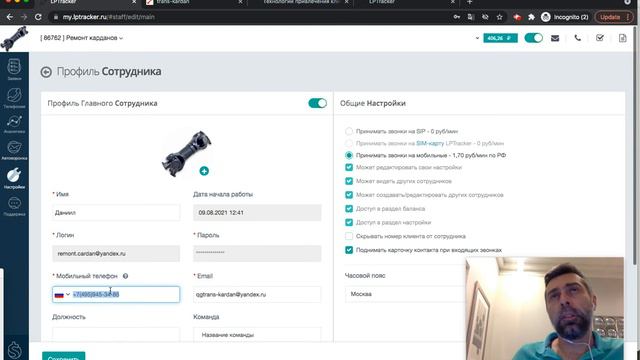Toggle Может создавать/редактировать других сотрудников checkbox
The height and width of the screenshot is (360, 640).
pos(349,195)
